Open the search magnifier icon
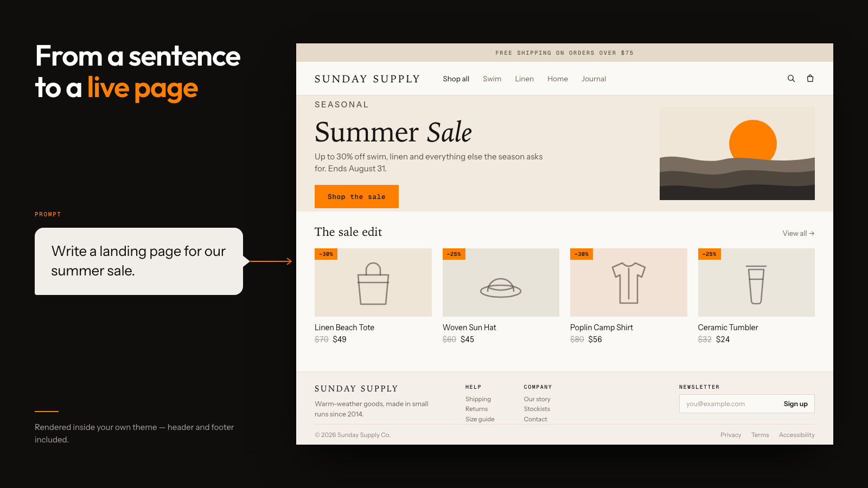Image resolution: width=868 pixels, height=488 pixels. pyautogui.click(x=791, y=79)
